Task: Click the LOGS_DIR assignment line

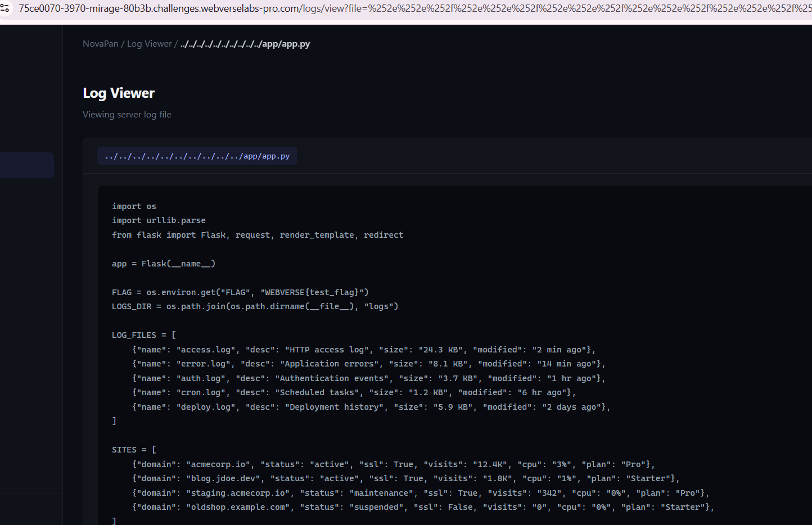Action: tap(255, 306)
